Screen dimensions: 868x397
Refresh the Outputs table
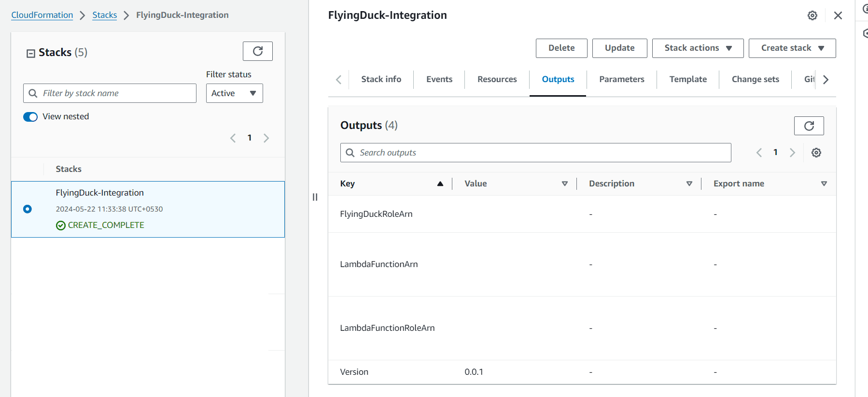click(x=809, y=126)
